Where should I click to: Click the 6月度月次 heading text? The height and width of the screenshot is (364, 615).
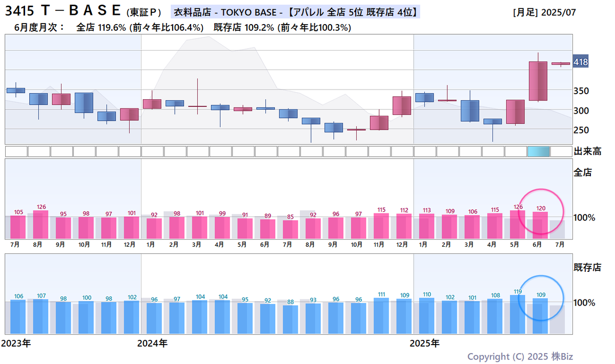40,28
